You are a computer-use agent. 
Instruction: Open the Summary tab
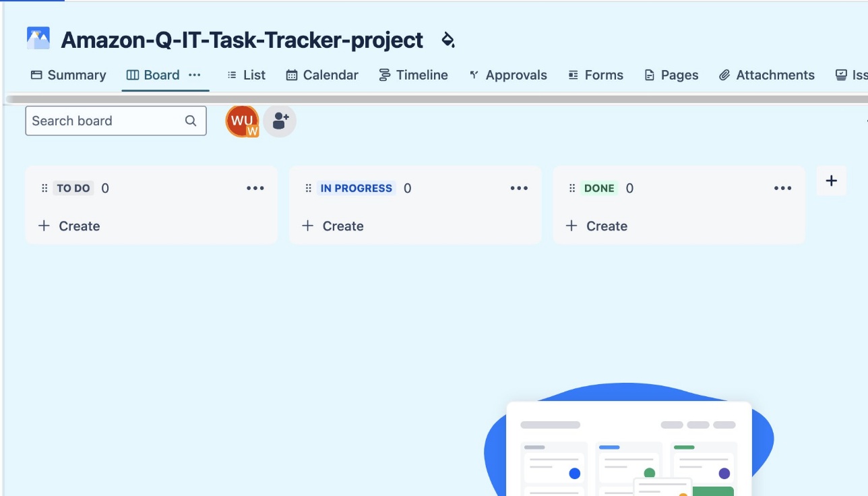69,75
